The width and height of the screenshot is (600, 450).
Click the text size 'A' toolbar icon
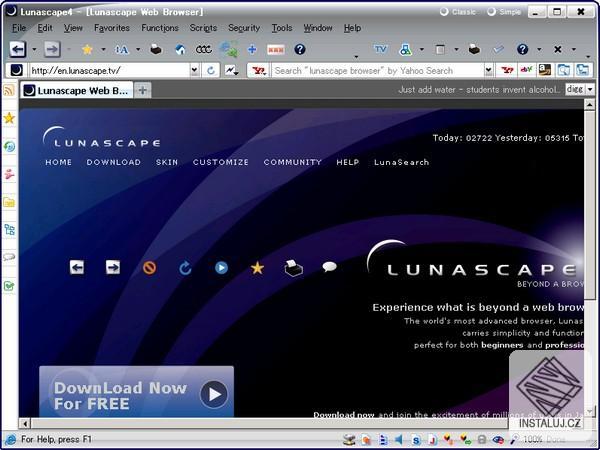click(x=122, y=49)
